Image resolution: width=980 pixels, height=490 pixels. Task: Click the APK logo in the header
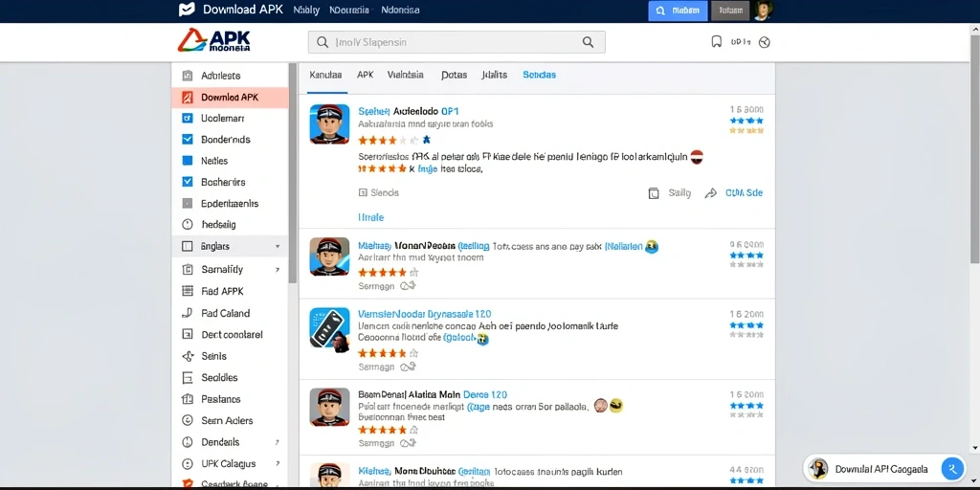pos(213,41)
